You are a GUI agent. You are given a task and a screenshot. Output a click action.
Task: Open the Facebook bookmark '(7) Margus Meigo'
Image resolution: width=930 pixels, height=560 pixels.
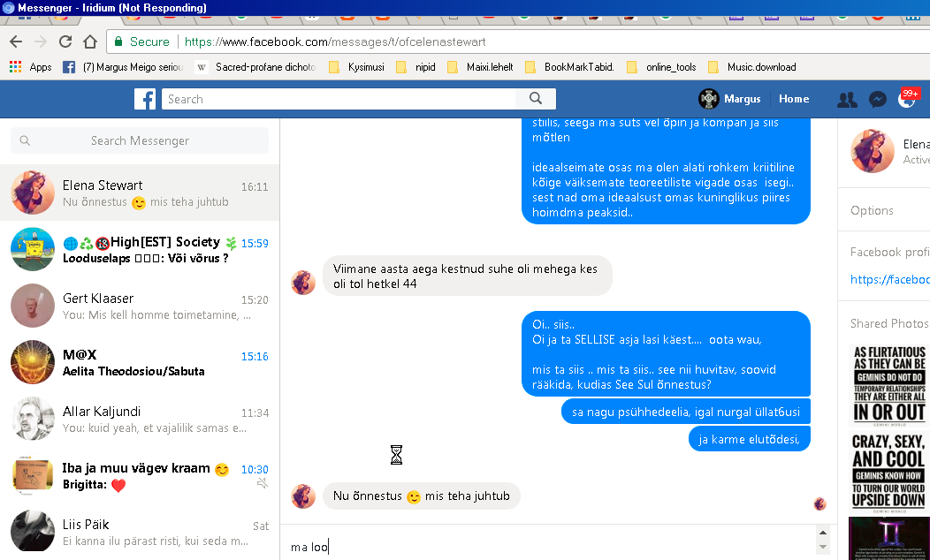point(124,67)
